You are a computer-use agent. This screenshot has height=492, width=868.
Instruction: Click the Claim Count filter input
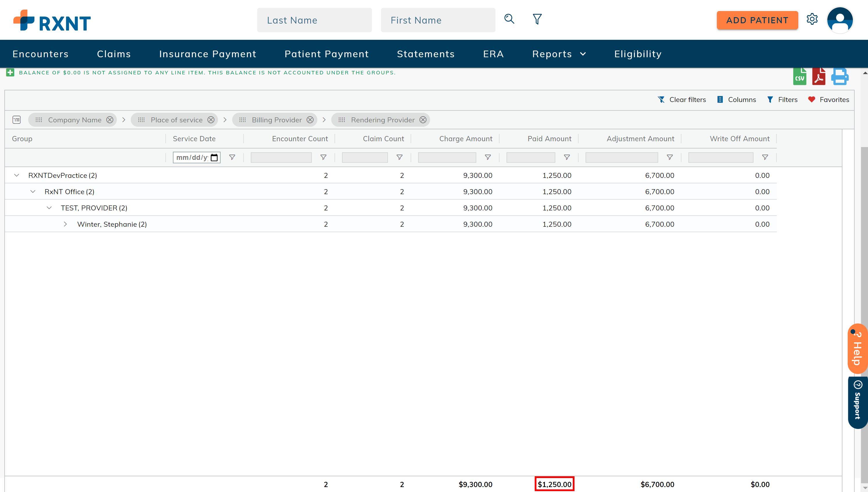tap(365, 158)
